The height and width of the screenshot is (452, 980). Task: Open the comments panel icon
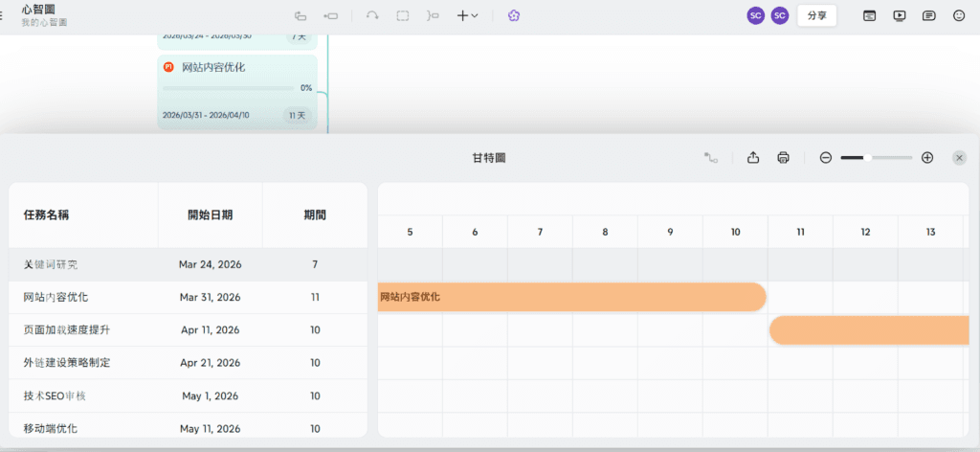928,15
